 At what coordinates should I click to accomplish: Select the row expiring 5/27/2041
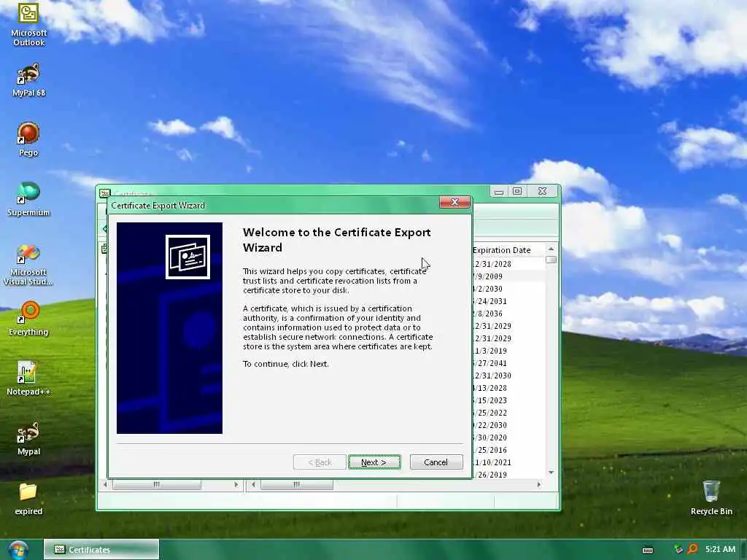coord(508,363)
